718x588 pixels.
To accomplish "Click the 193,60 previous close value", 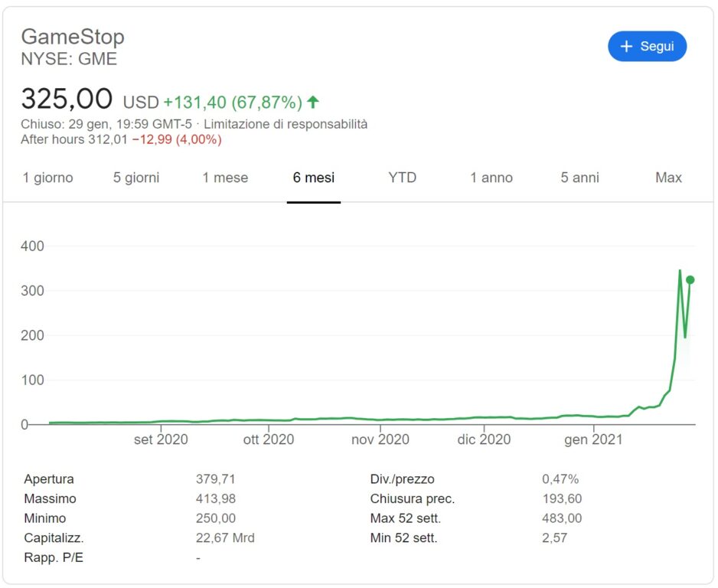I will [562, 498].
